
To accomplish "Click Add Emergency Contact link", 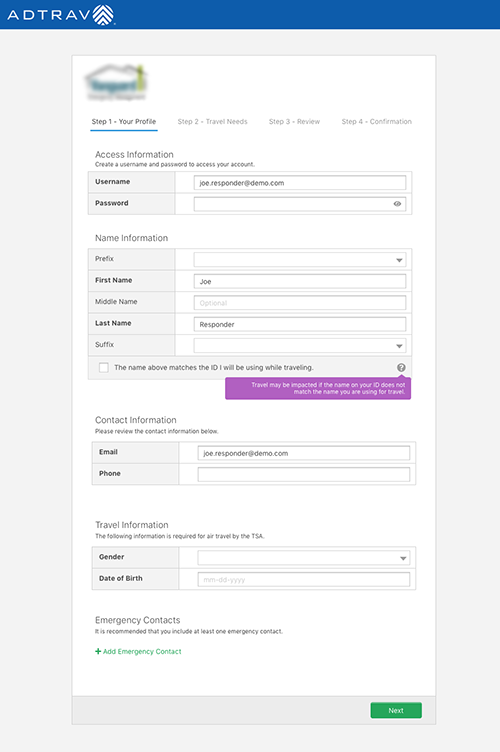I will [142, 651].
